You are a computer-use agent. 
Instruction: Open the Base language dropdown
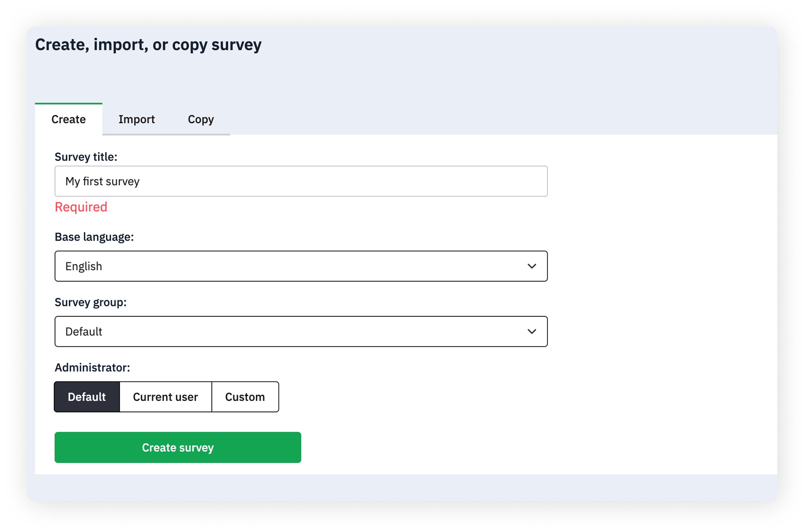301,266
